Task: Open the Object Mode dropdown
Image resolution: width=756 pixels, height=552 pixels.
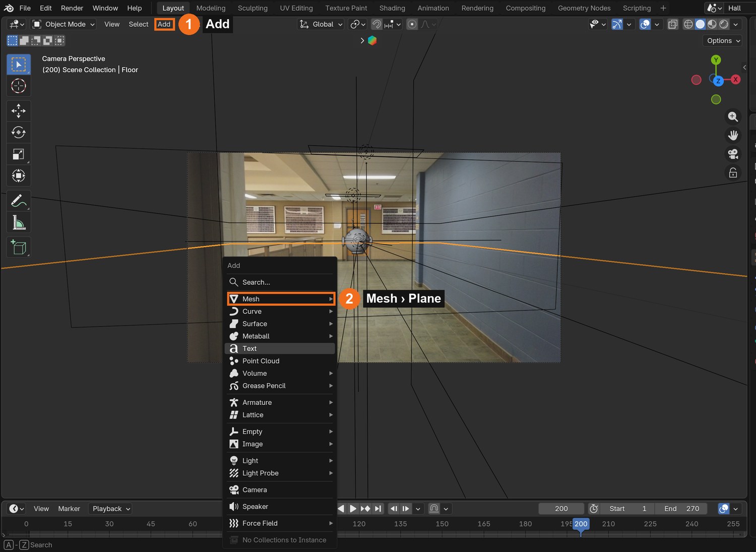Action: click(x=64, y=24)
